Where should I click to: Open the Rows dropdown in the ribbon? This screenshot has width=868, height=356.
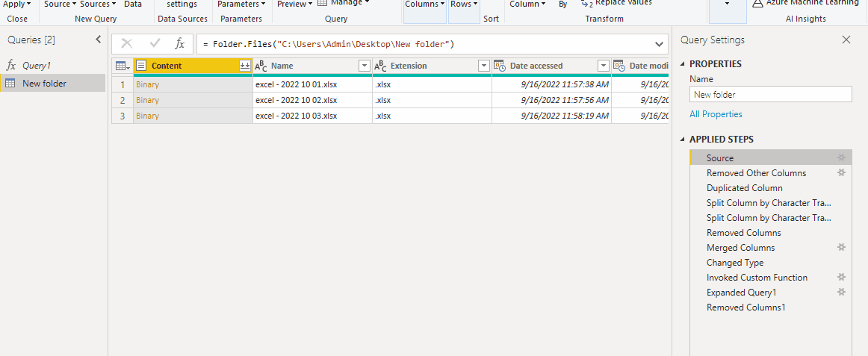(x=464, y=4)
